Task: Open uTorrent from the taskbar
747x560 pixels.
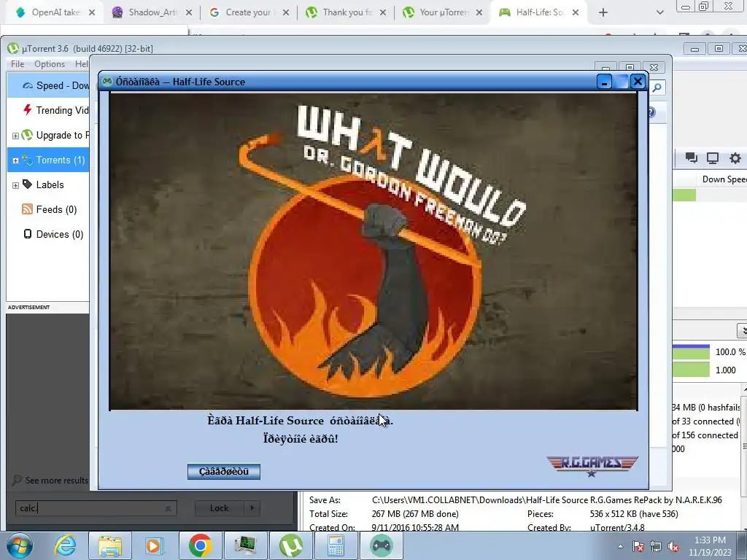Action: coord(290,545)
